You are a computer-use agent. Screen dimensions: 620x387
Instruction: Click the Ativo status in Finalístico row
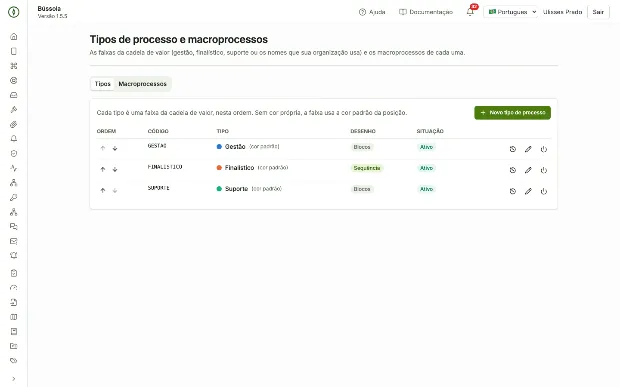pyautogui.click(x=426, y=168)
